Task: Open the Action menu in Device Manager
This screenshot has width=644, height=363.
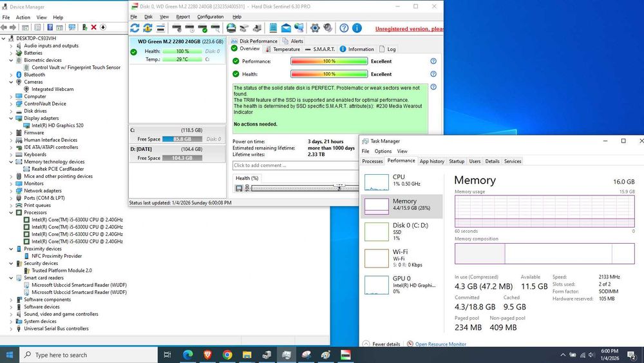Action: pyautogui.click(x=23, y=17)
